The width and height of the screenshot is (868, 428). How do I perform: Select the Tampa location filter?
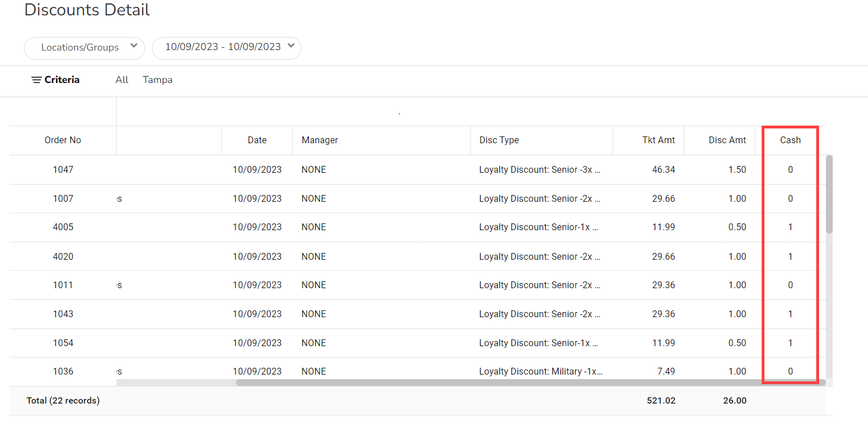tap(158, 80)
